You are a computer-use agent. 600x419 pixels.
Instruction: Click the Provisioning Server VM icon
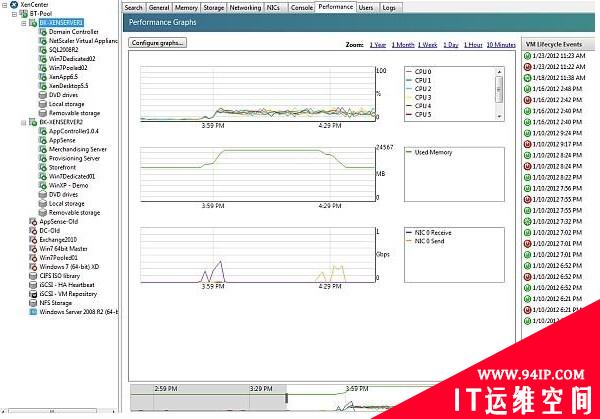(x=43, y=158)
